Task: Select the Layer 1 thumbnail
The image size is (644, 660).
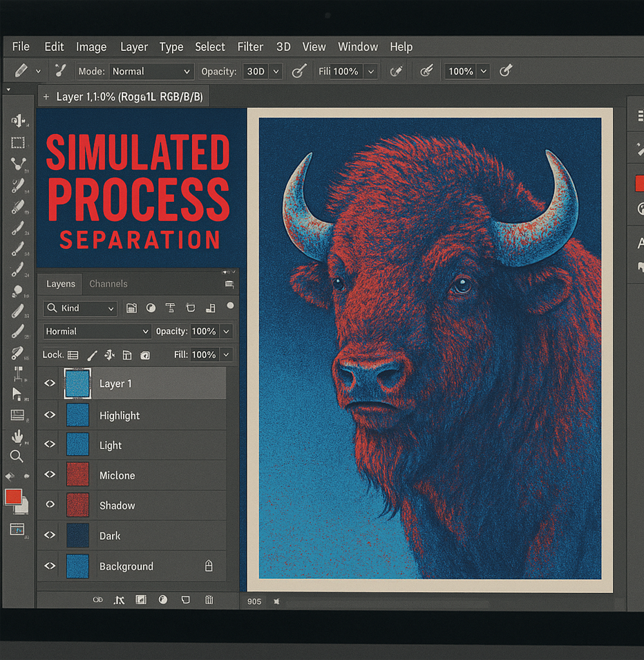Action: coord(77,383)
